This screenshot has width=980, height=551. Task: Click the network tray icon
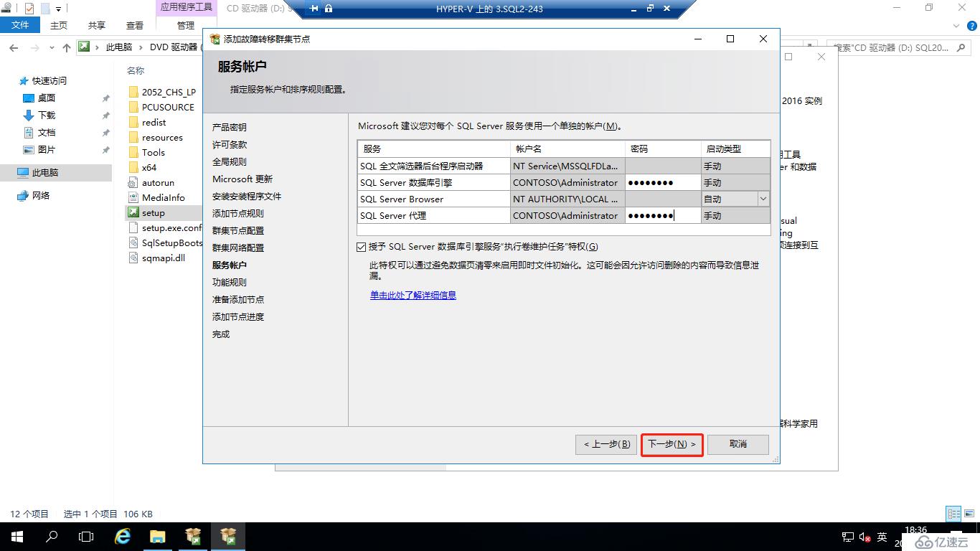(847, 537)
